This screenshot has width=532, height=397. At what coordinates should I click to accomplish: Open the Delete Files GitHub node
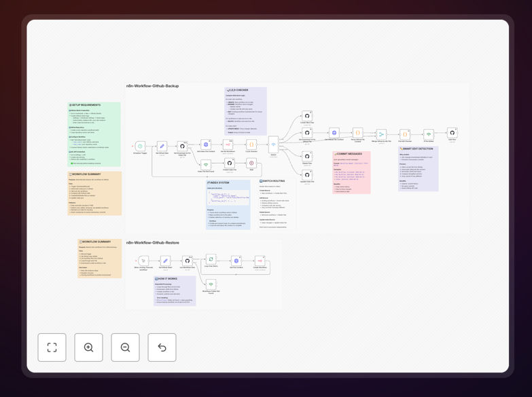pos(307,156)
